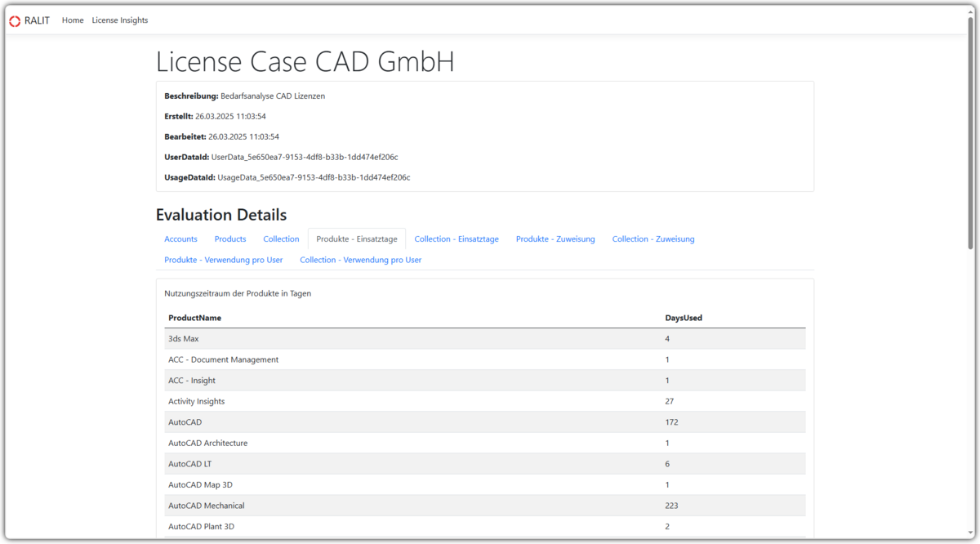Click the 223 days used value

(672, 506)
